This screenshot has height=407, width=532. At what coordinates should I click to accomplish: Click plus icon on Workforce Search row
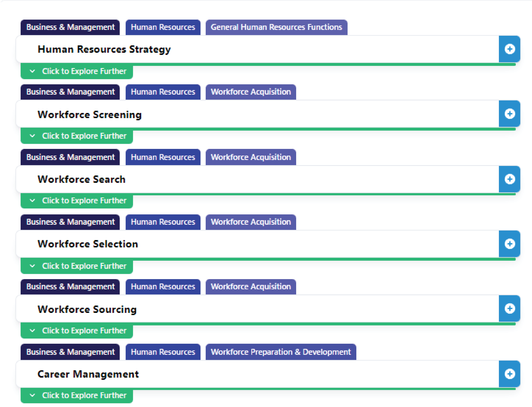tap(509, 179)
